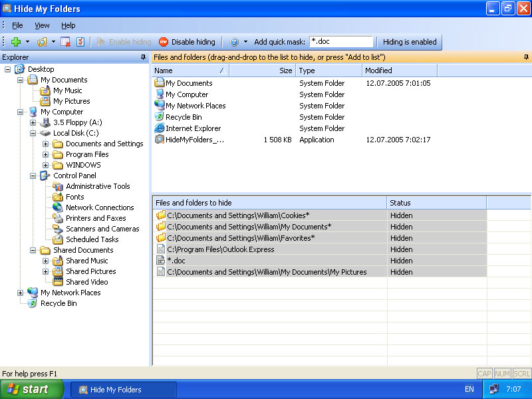Expand the My Network Places tree node
532x399 pixels.
(x=20, y=293)
